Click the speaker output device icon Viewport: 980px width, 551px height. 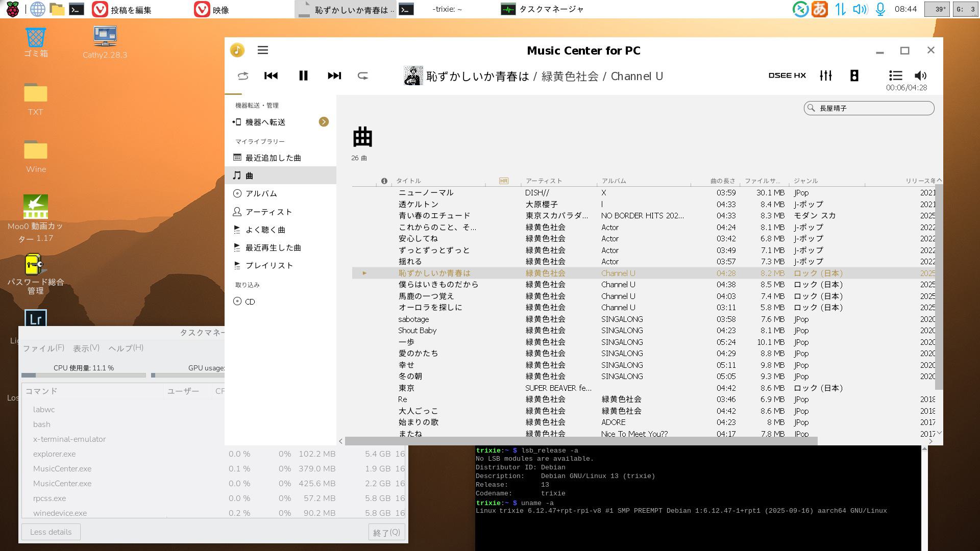[x=854, y=76]
